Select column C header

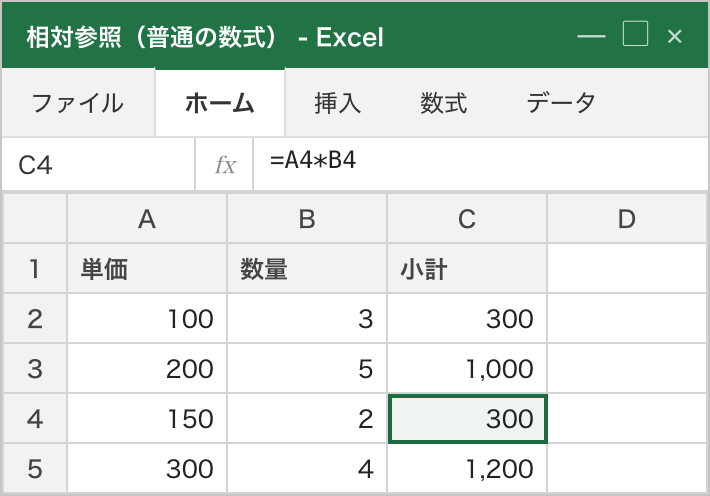click(467, 219)
